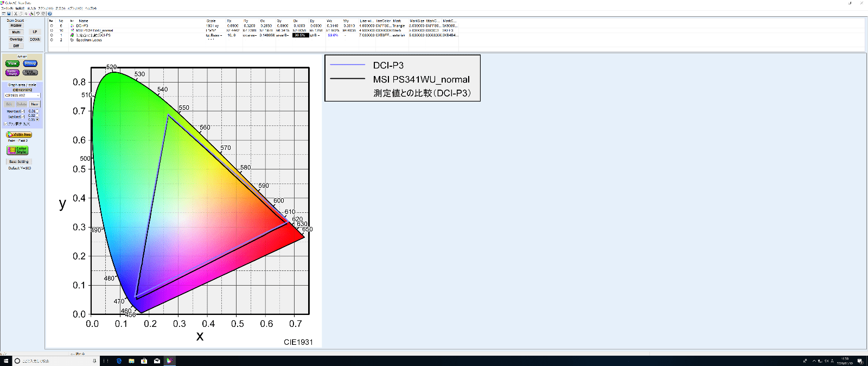Image resolution: width=868 pixels, height=366 pixels.
Task: Open the Color Style button
Action: [x=17, y=150]
